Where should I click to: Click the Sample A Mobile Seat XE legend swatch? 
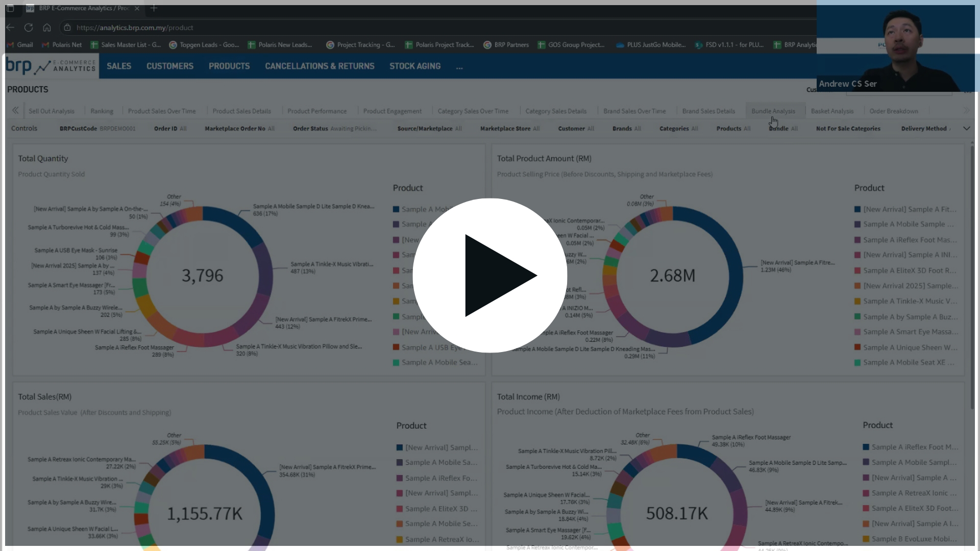[857, 363]
